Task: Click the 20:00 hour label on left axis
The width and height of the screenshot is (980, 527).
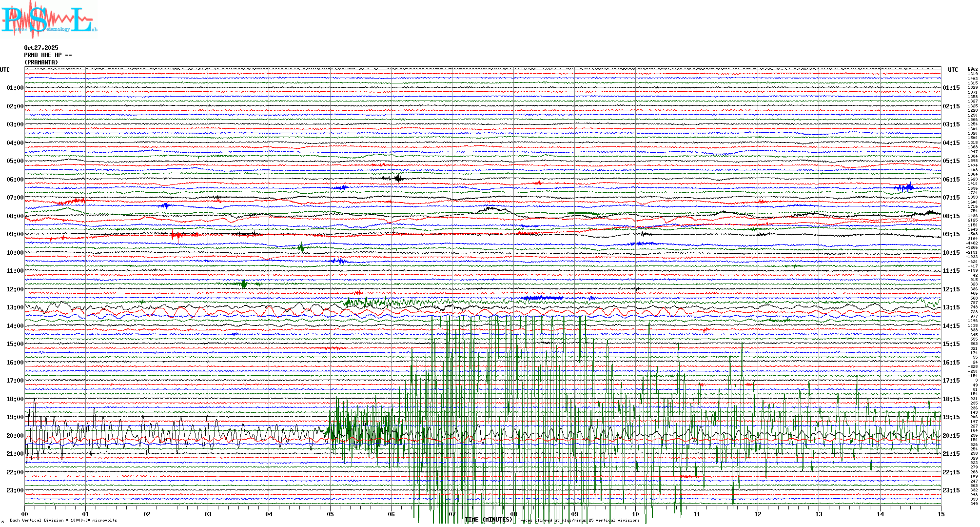Action: tap(15, 436)
